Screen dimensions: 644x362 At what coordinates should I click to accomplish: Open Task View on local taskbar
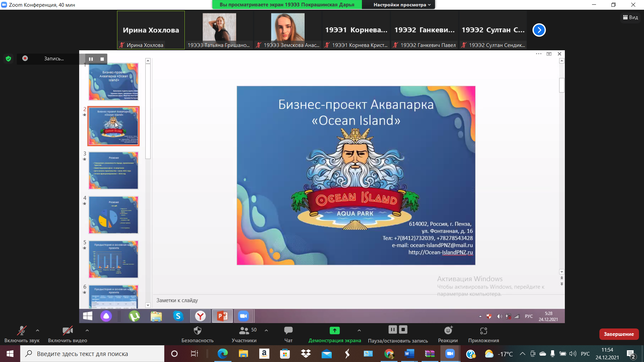pos(195,354)
